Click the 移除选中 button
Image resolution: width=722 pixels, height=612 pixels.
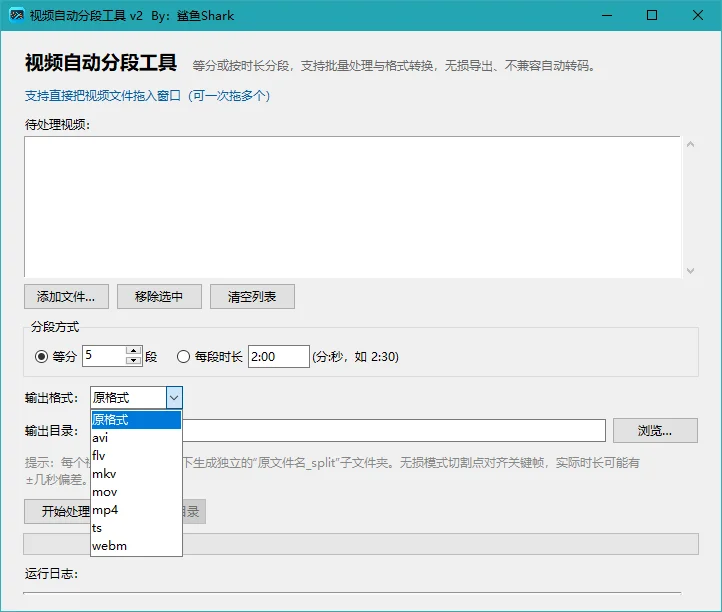pyautogui.click(x=159, y=297)
